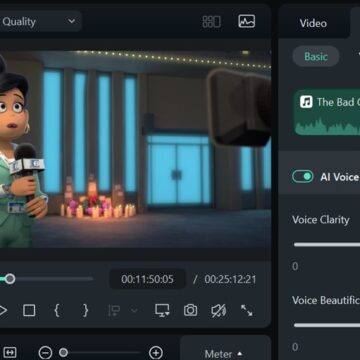Click the add marker icon

114,311
